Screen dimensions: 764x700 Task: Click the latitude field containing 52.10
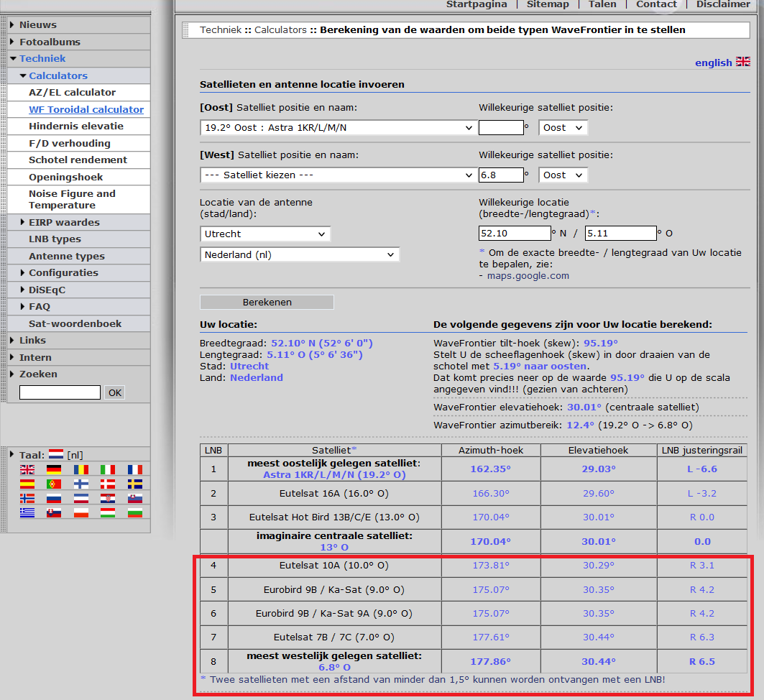pyautogui.click(x=514, y=234)
